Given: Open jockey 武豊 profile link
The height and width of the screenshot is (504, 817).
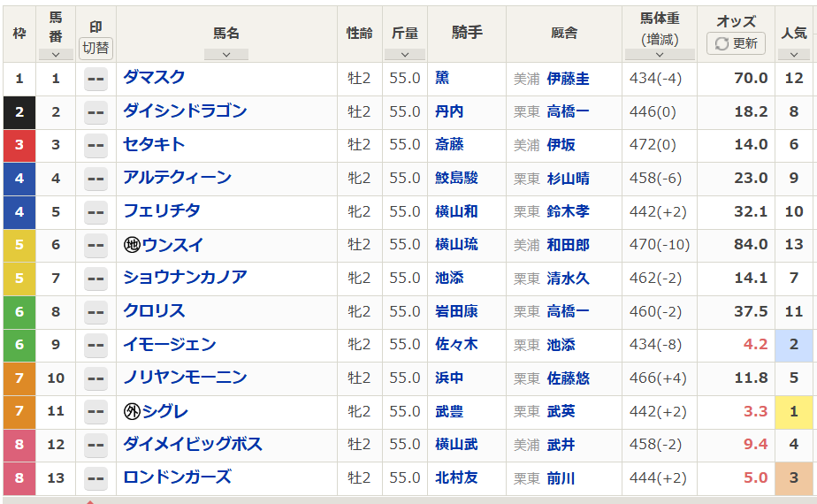Looking at the screenshot, I should [x=449, y=411].
